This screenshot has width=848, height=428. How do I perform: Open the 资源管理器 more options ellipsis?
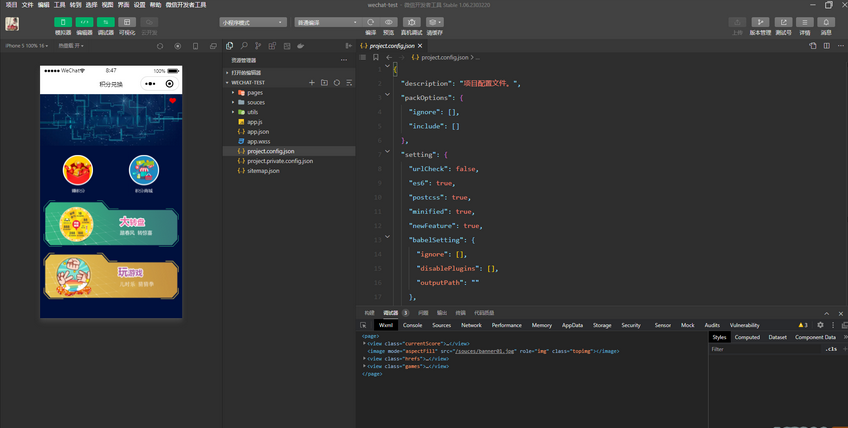click(x=343, y=60)
